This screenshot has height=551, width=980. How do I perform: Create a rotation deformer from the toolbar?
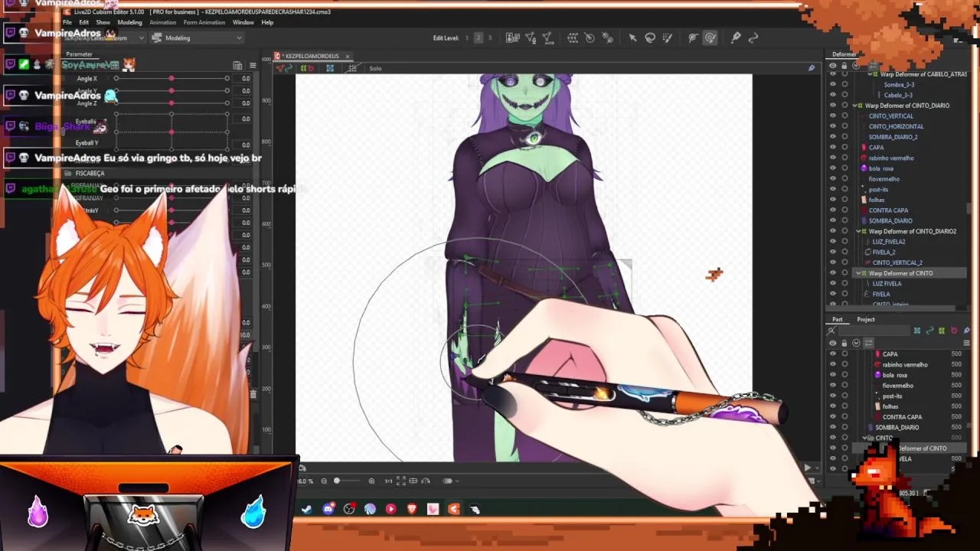tap(590, 37)
